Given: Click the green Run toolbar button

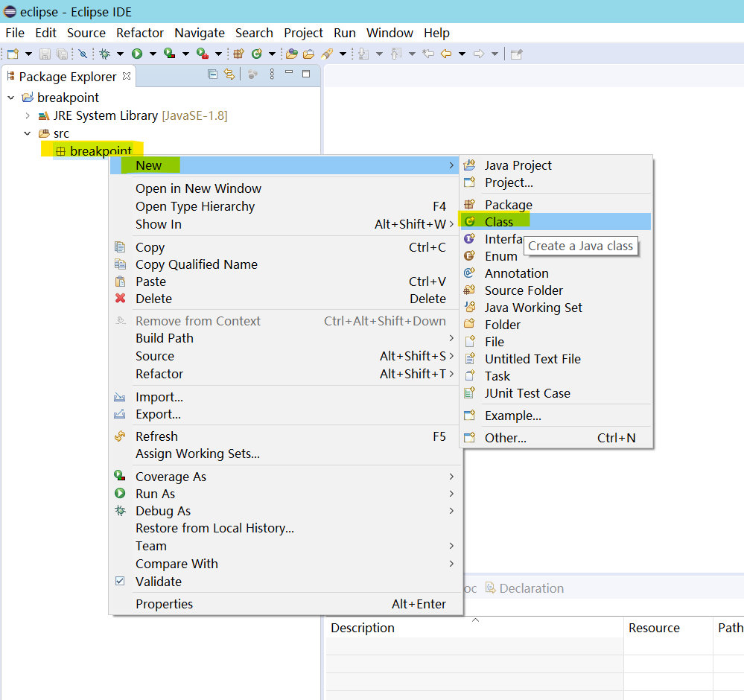Looking at the screenshot, I should [x=137, y=54].
